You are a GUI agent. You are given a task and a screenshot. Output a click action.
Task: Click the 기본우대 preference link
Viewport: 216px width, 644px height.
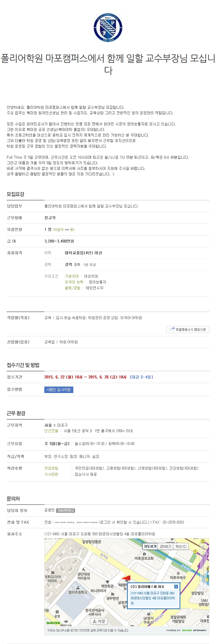[x=72, y=276]
